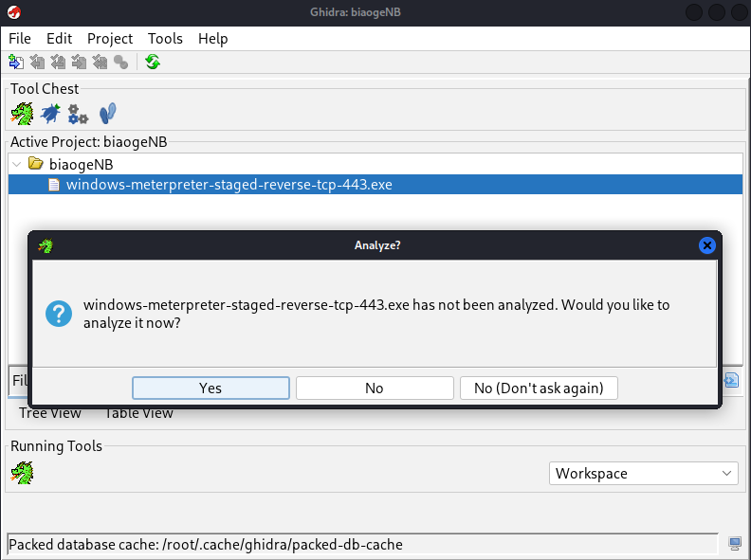Click the New Project toolbar icon
The width and height of the screenshot is (751, 560).
16,63
